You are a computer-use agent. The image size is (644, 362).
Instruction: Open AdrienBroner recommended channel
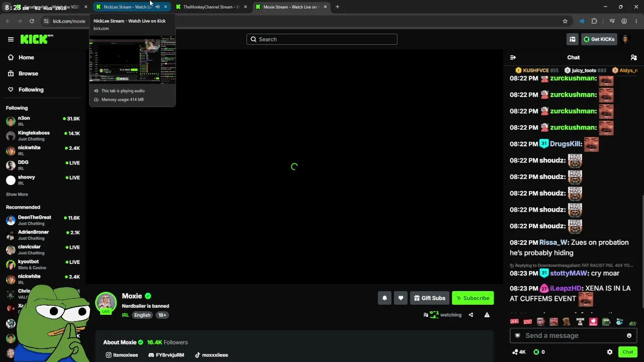pos(43,235)
